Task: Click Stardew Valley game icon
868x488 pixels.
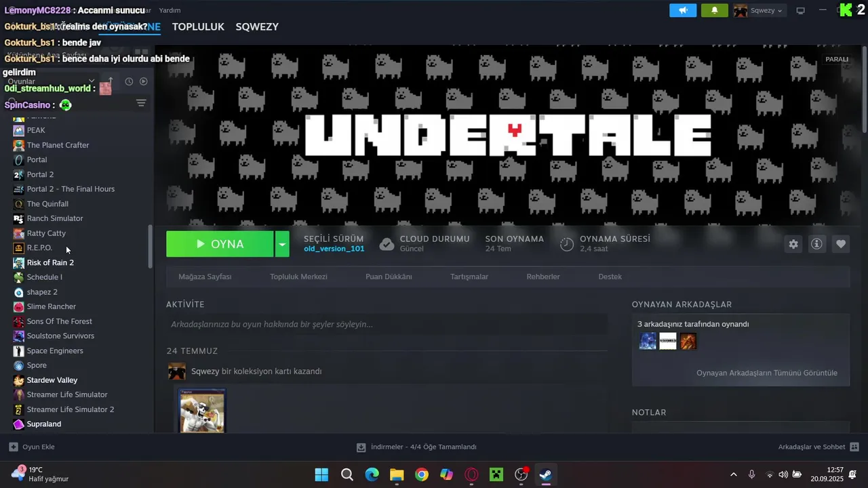Action: (19, 380)
